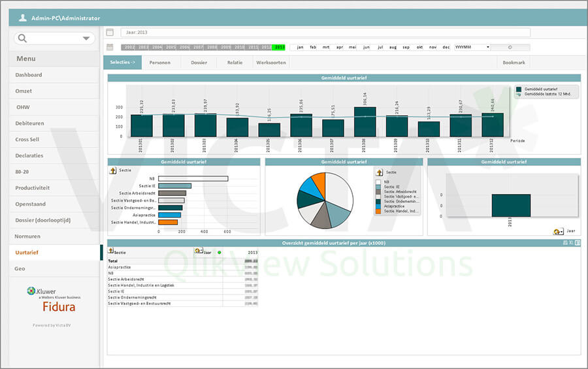588x369 pixels.
Task: Click inside the search input field
Action: (x=54, y=39)
